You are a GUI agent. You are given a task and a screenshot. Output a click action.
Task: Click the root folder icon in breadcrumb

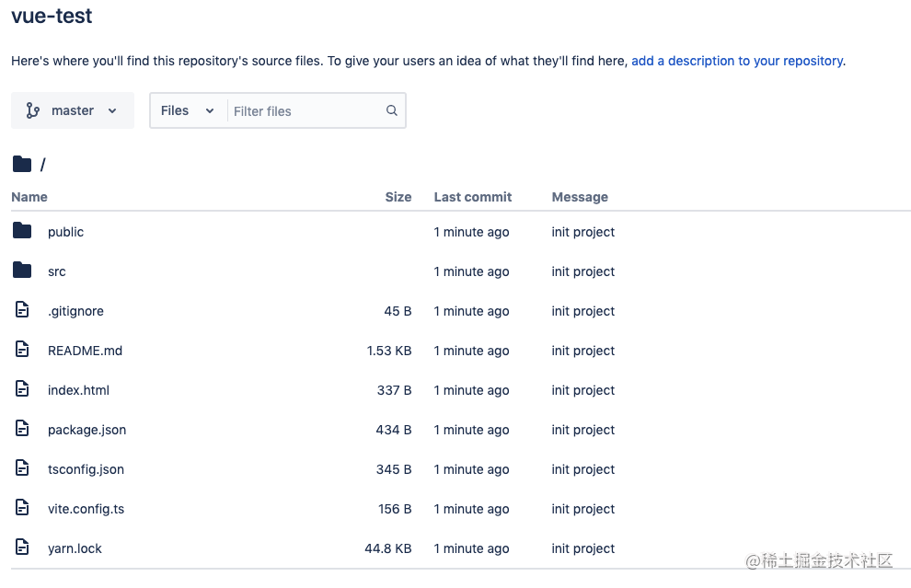click(22, 165)
